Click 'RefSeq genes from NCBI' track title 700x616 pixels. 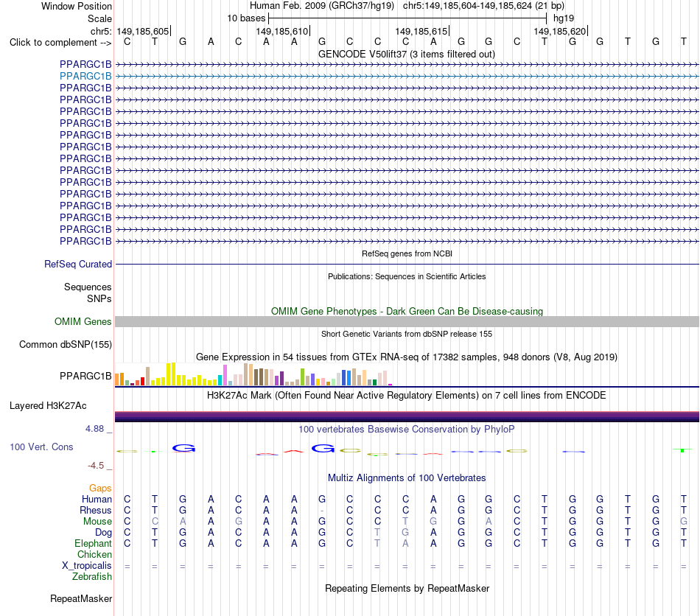coord(407,253)
